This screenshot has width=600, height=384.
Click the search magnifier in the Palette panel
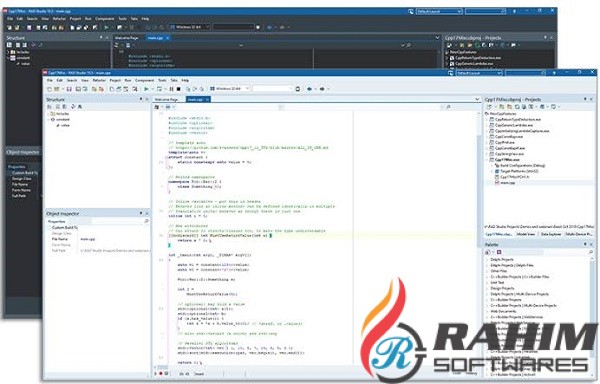[x=591, y=252]
